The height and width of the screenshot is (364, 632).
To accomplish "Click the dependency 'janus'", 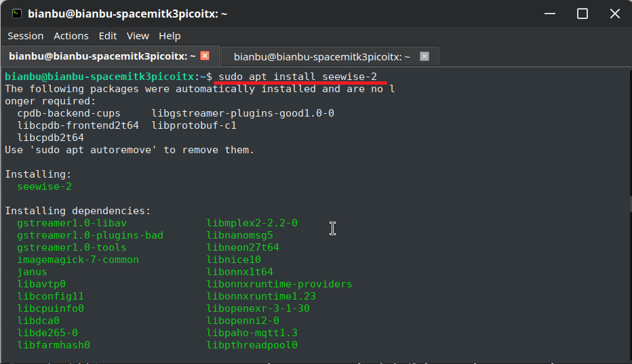I will [x=32, y=272].
